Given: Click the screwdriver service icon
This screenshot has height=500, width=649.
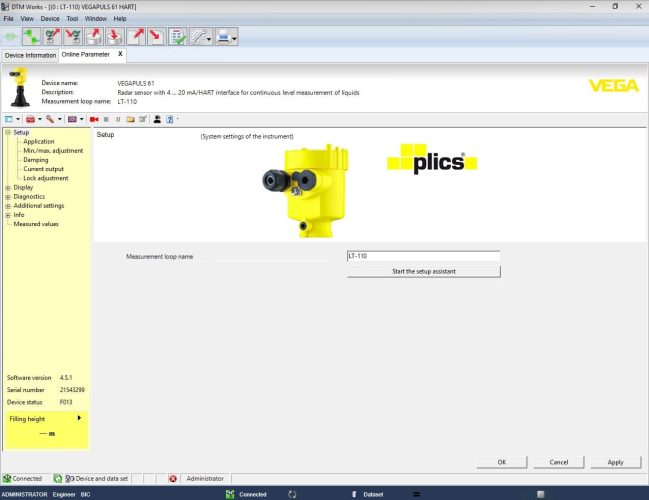Looking at the screenshot, I should 50,119.
